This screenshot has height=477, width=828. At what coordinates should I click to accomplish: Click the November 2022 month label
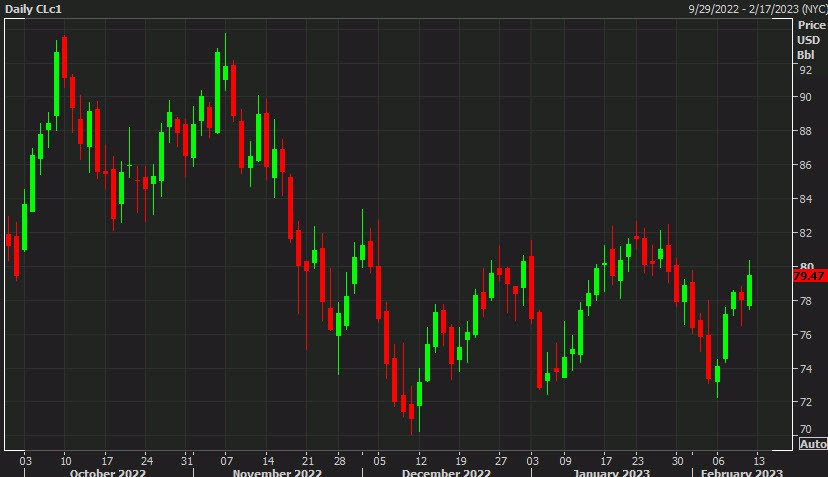tap(277, 472)
